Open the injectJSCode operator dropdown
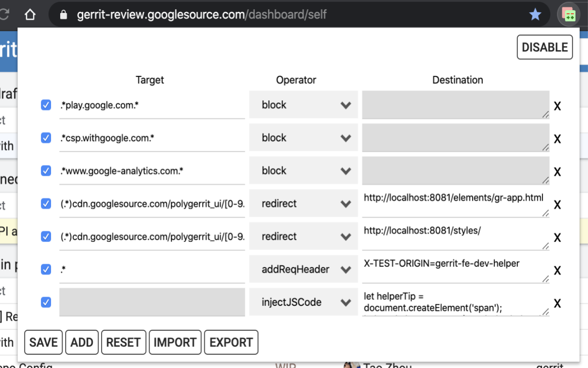The height and width of the screenshot is (368, 588). click(303, 302)
